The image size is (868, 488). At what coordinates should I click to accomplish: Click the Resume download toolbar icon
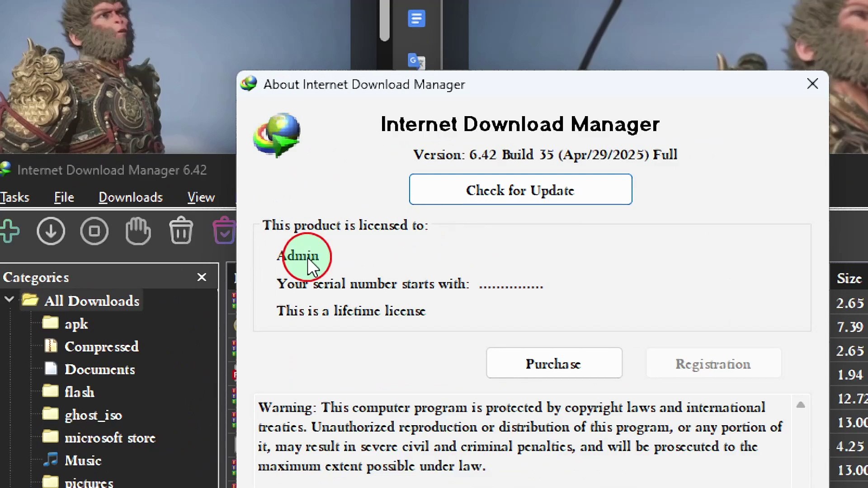pyautogui.click(x=51, y=231)
